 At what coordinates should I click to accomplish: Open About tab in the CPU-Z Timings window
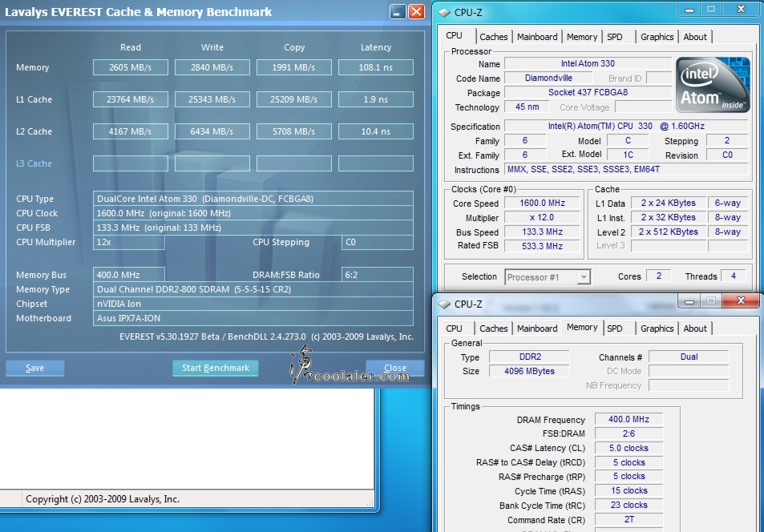695,328
